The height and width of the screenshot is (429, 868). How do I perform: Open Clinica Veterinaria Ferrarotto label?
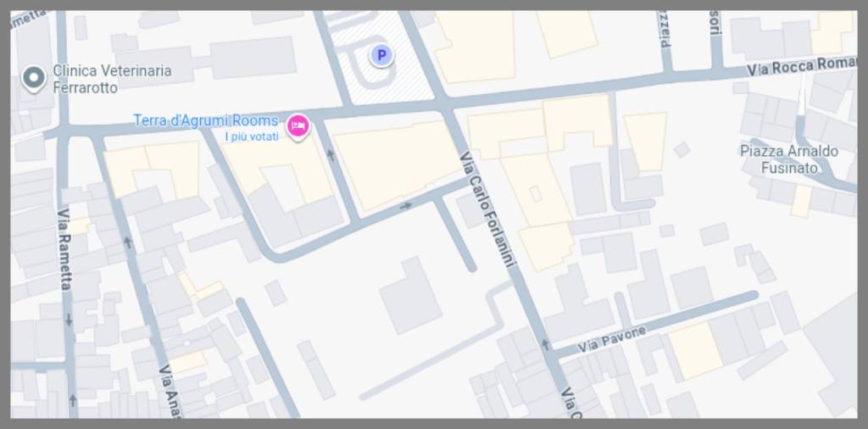click(x=111, y=79)
